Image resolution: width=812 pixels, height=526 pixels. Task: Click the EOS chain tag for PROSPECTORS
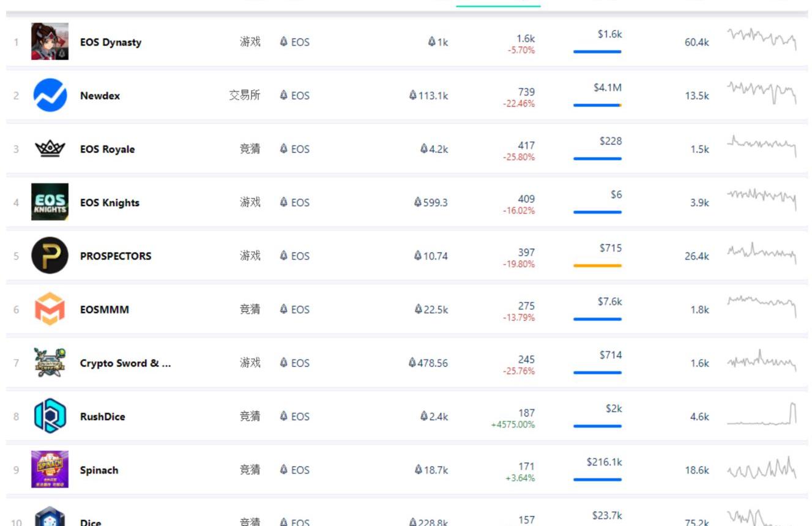click(294, 256)
